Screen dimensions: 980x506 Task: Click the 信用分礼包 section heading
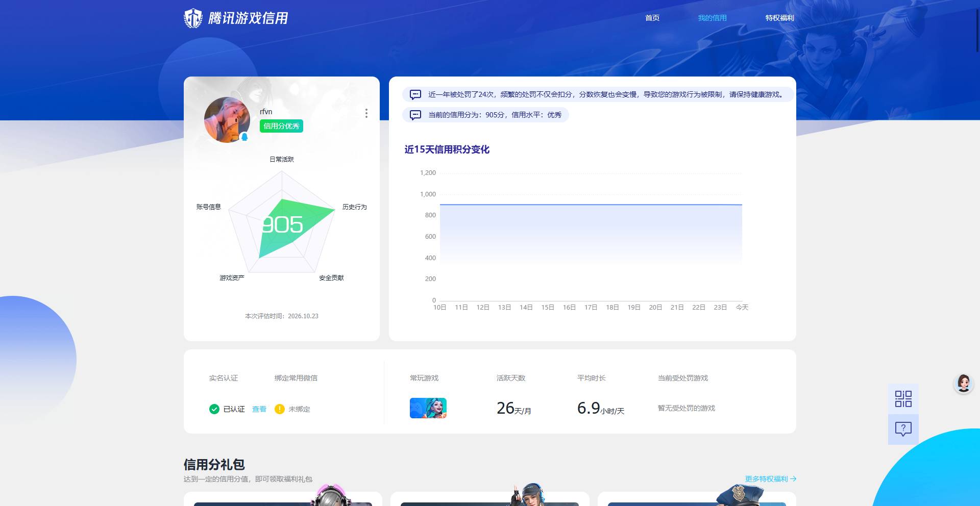coord(214,464)
